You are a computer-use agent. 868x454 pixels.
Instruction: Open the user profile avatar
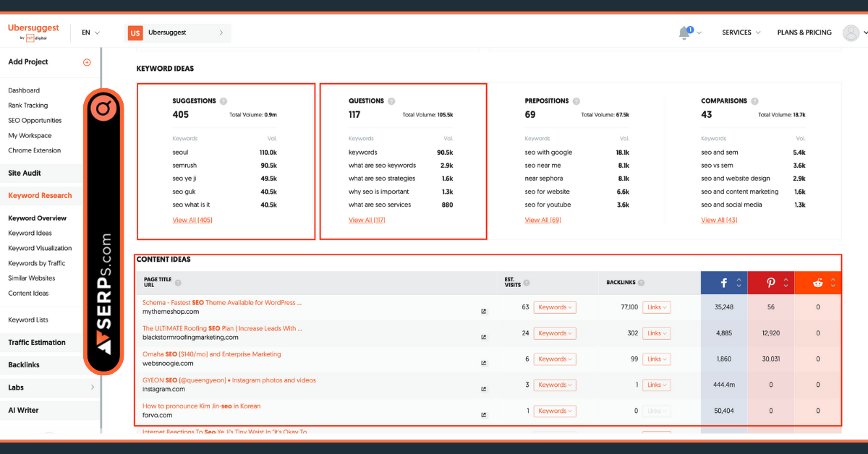(x=851, y=33)
